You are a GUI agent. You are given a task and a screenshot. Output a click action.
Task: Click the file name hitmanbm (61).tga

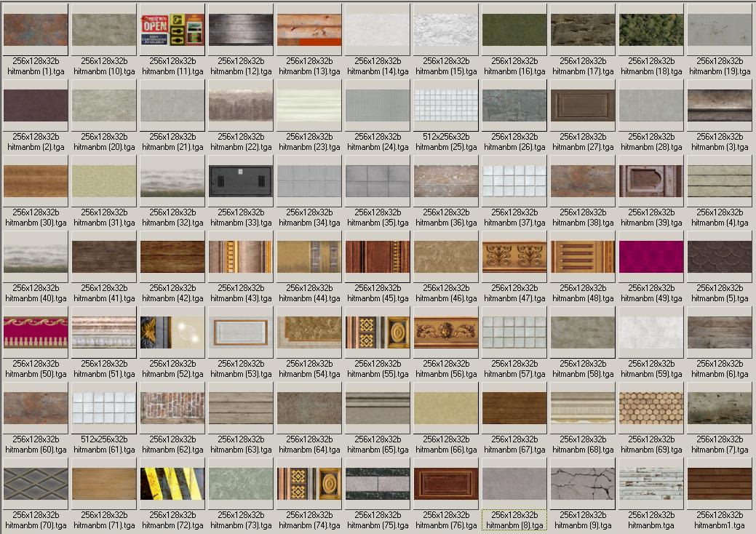pos(104,450)
